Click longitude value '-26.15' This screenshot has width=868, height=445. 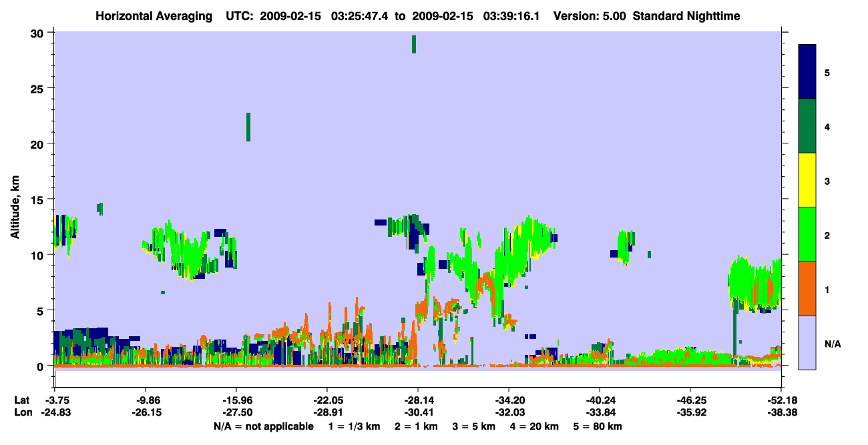pos(146,413)
